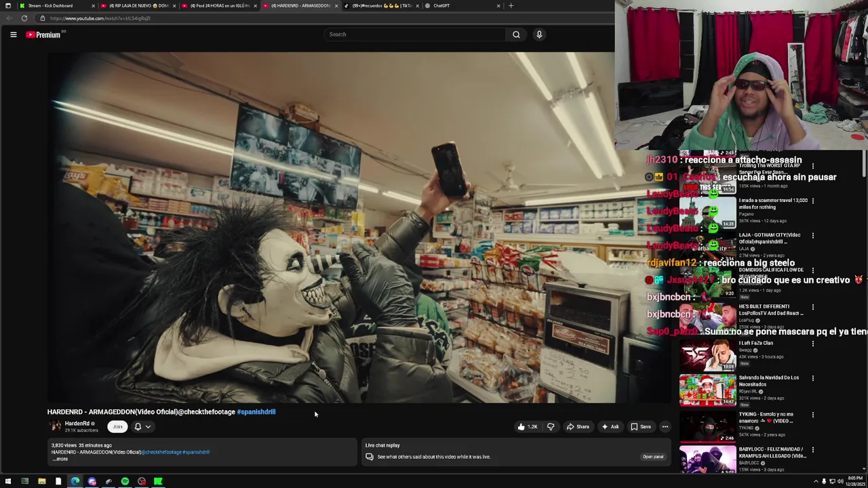Open the HardenRd channel avatar
Image resolution: width=868 pixels, height=488 pixels.
[55, 426]
